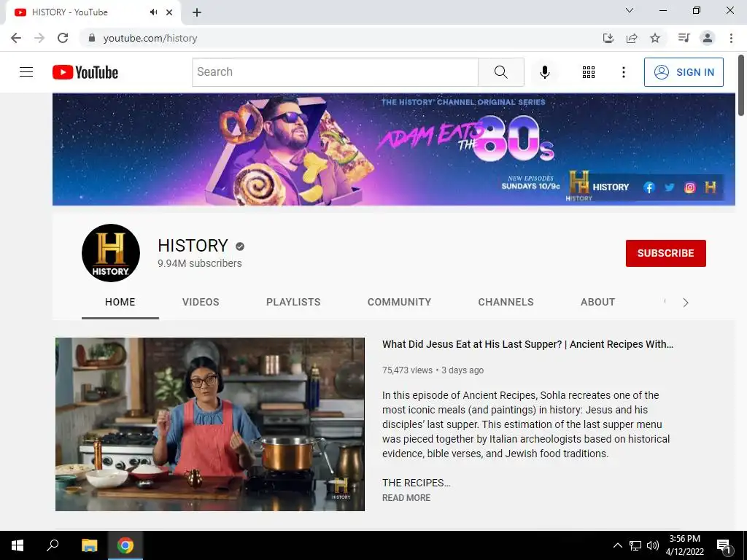Click the Chrome taskbar icon
Image resolution: width=747 pixels, height=560 pixels.
click(125, 545)
